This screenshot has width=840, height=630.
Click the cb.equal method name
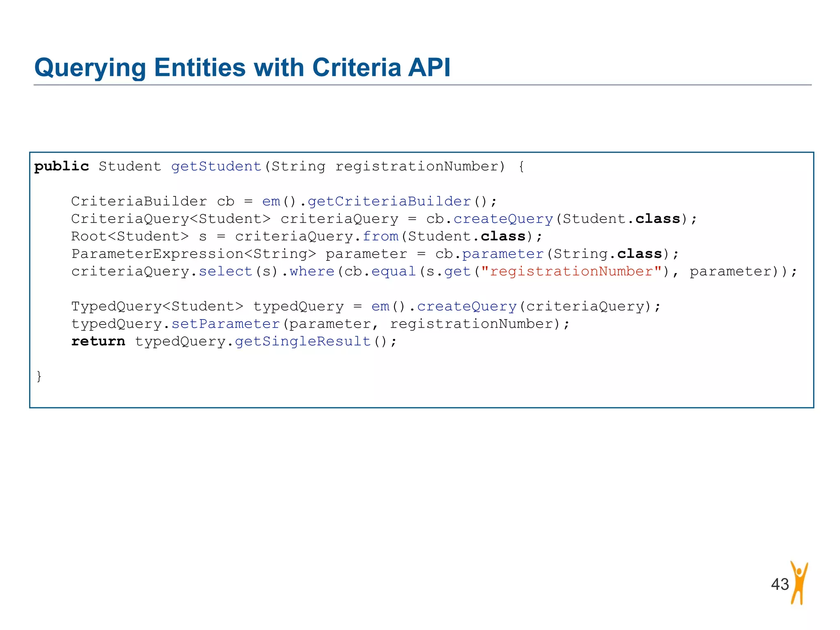(x=393, y=272)
